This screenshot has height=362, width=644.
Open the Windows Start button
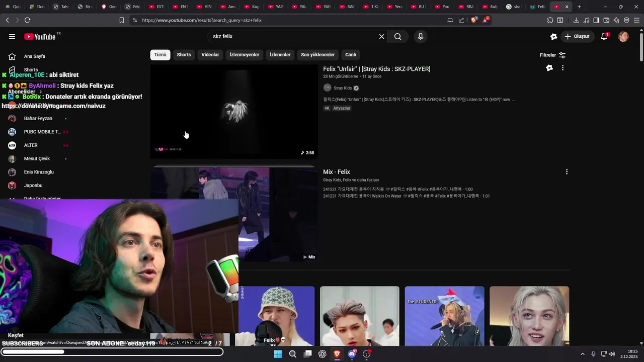coord(278,354)
